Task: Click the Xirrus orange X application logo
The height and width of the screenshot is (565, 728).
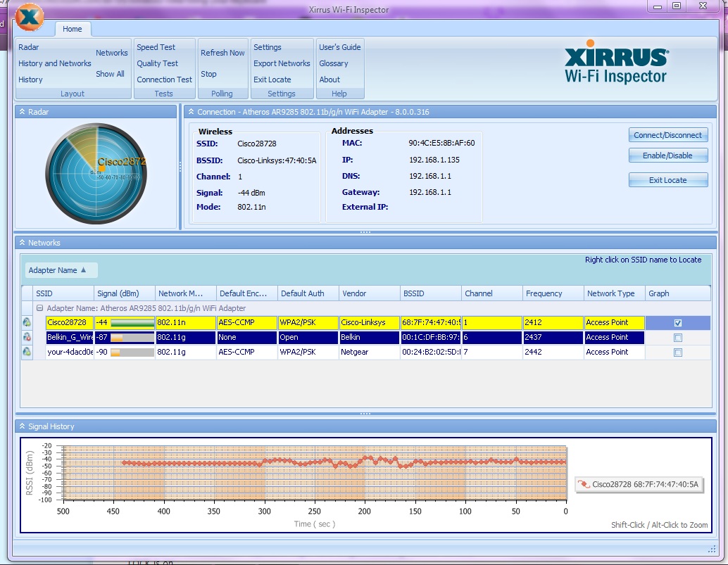Action: (x=30, y=17)
